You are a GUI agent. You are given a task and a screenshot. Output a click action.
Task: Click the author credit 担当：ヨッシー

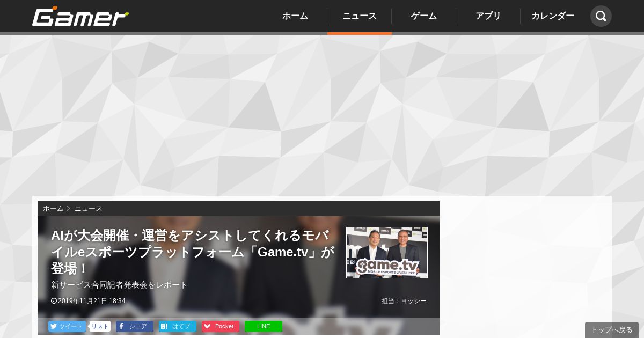404,301
